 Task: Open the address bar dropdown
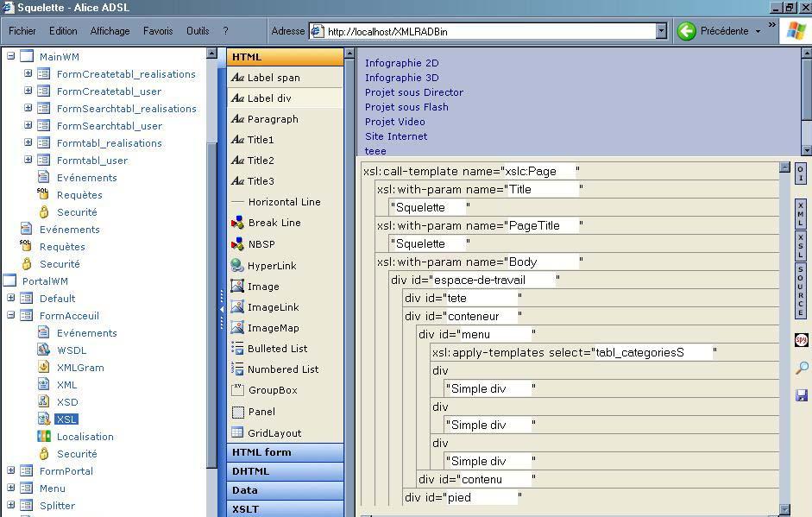(x=661, y=31)
